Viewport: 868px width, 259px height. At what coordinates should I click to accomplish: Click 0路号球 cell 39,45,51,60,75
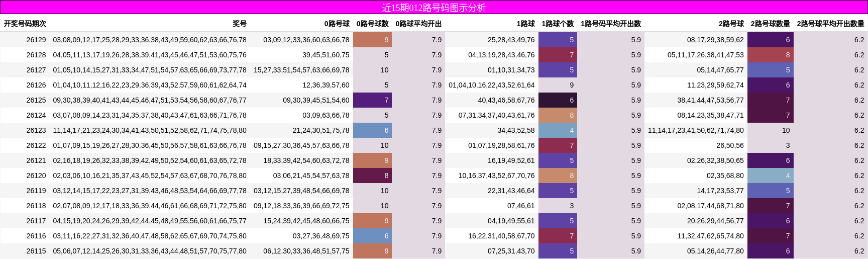(x=326, y=55)
